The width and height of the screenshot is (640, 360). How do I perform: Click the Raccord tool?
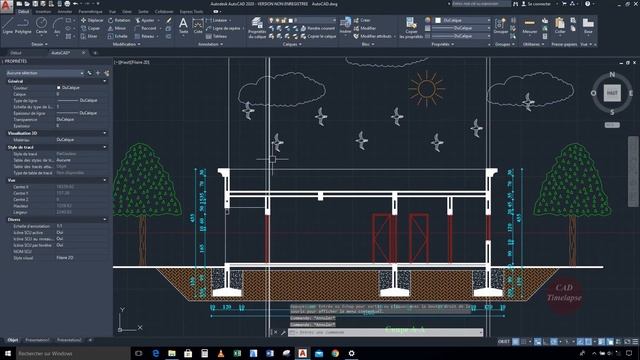click(x=146, y=28)
